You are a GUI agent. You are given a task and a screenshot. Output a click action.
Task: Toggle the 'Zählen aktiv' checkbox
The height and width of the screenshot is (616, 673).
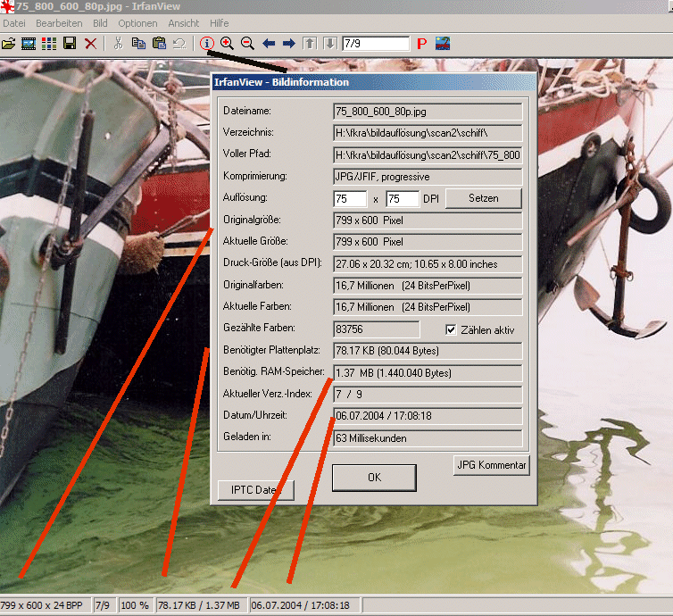point(451,329)
